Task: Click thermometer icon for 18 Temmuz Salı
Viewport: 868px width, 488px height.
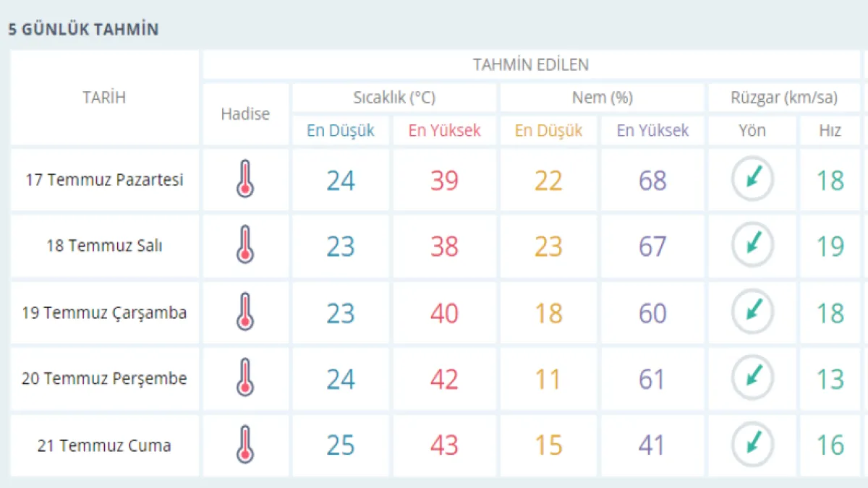Action: click(245, 245)
